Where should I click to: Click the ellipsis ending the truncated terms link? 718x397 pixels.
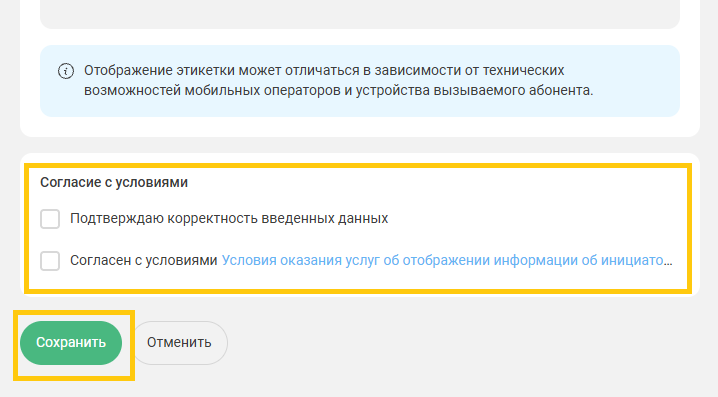coord(668,261)
